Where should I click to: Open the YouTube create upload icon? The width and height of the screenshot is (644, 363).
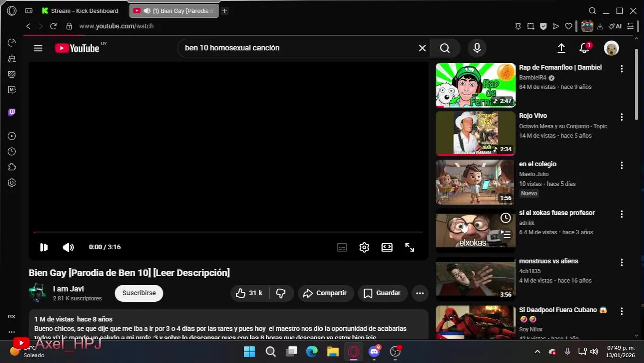561,48
